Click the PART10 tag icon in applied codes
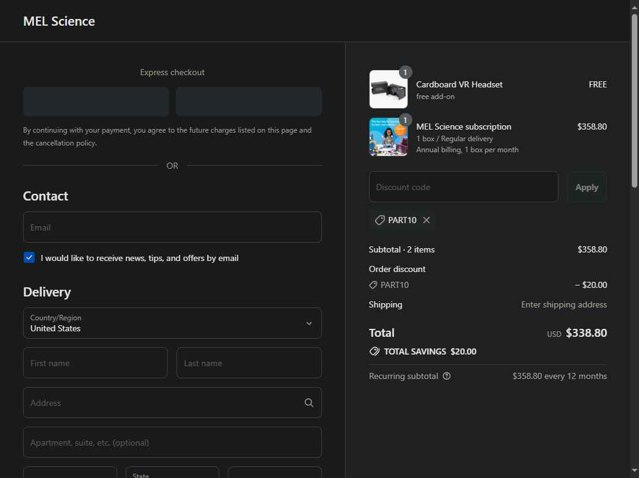The height and width of the screenshot is (478, 639). click(379, 220)
